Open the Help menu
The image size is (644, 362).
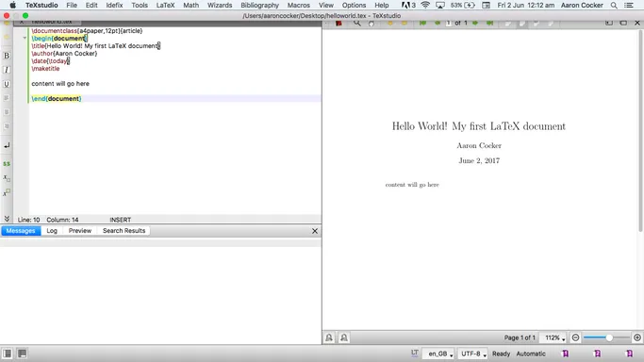point(382,5)
